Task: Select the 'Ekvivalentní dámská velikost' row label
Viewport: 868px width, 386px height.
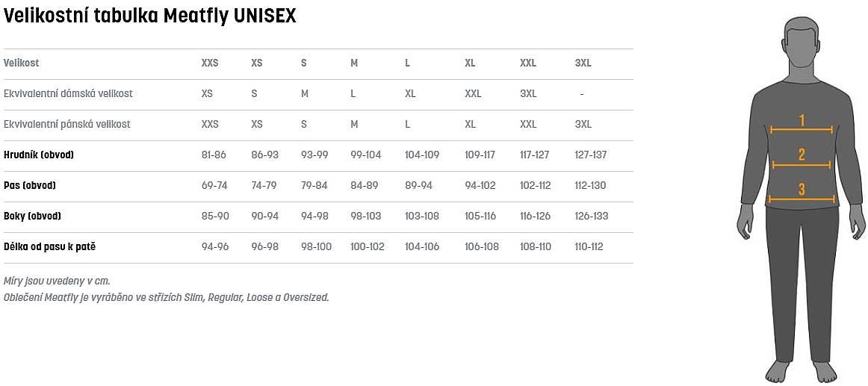Action: (x=68, y=94)
